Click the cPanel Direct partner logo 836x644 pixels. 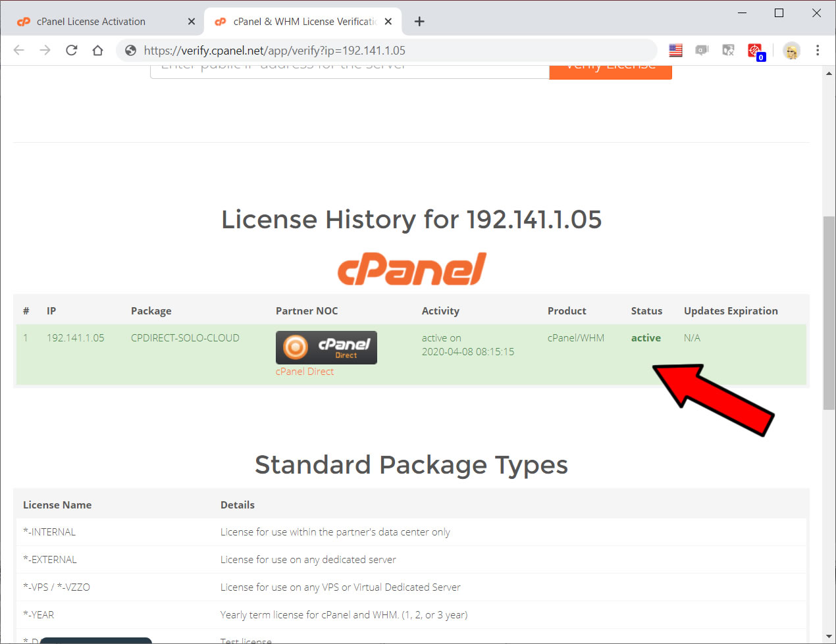326,347
